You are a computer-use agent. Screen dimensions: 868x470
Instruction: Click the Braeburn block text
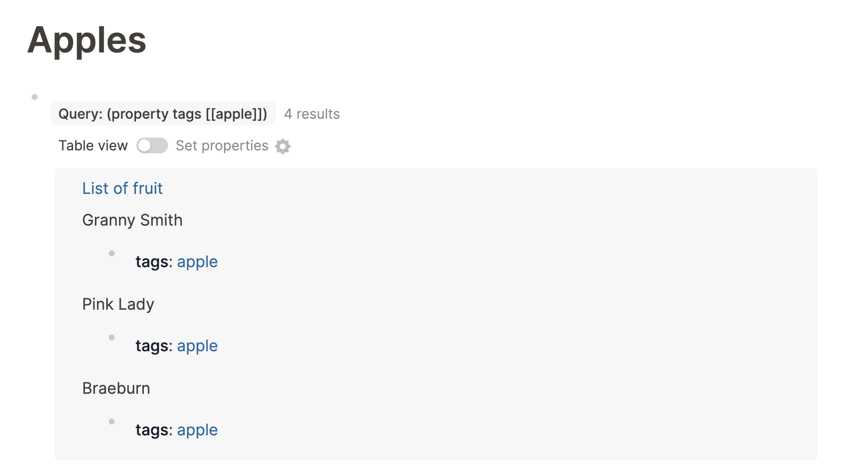click(116, 388)
